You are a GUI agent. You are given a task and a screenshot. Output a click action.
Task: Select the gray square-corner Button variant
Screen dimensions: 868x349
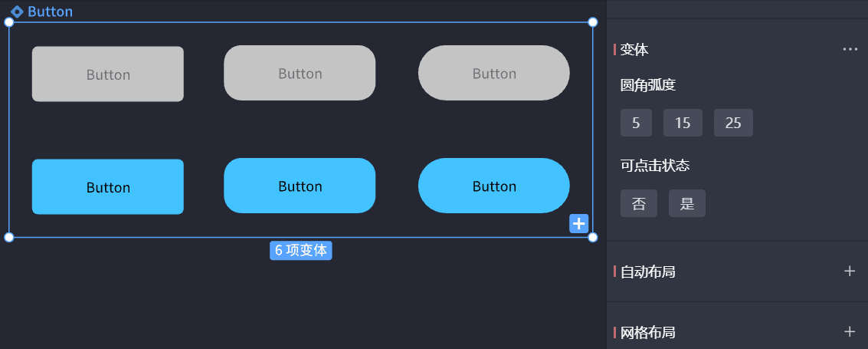[x=108, y=74]
